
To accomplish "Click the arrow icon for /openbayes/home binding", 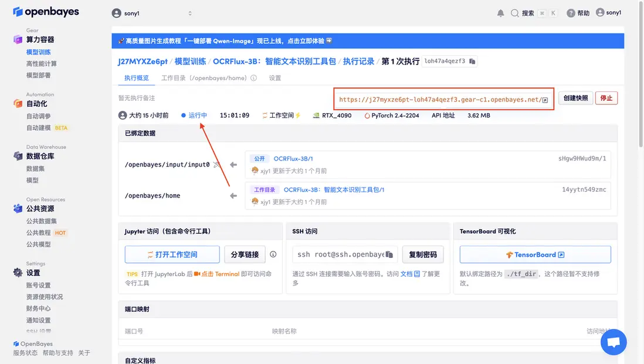I will (233, 196).
